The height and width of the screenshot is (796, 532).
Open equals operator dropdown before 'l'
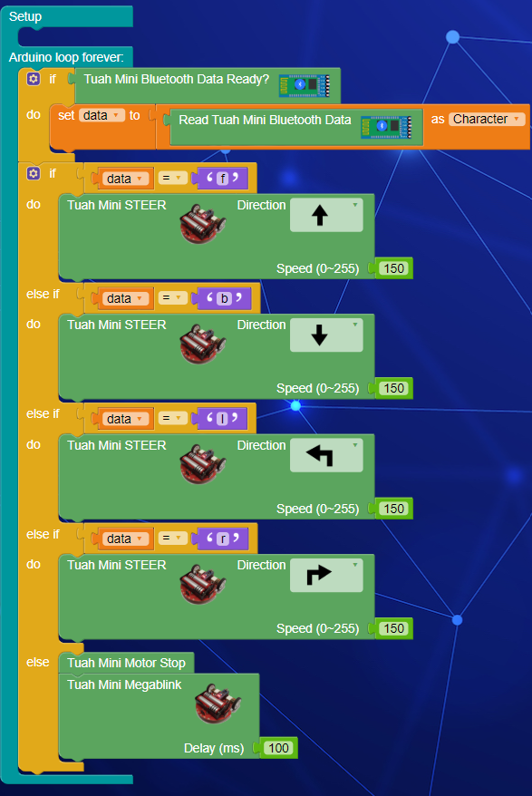click(172, 418)
